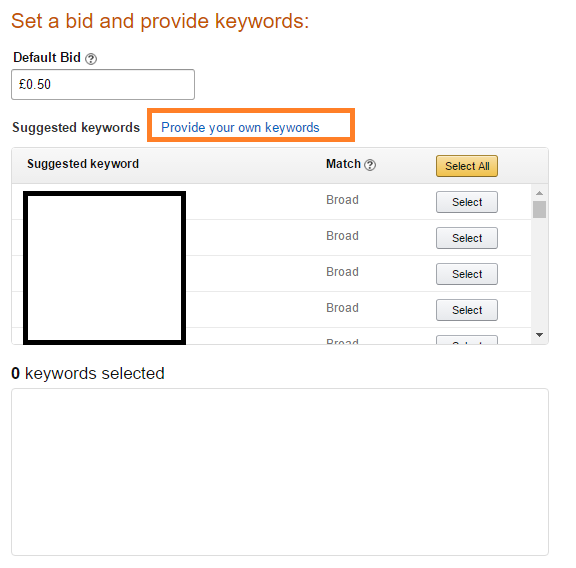Click the 0 keywords selected label
This screenshot has width=576, height=568.
[x=88, y=373]
